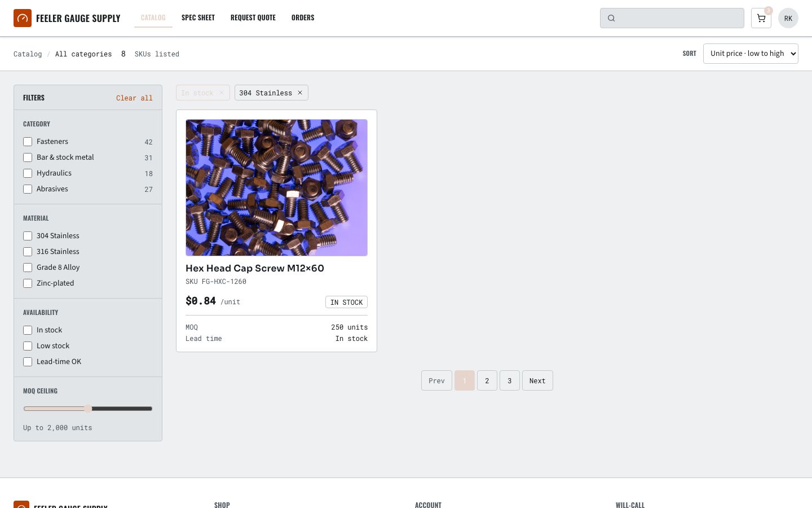Check the Hydraulics category
Screen dimensions: 812x508
(x=28, y=173)
